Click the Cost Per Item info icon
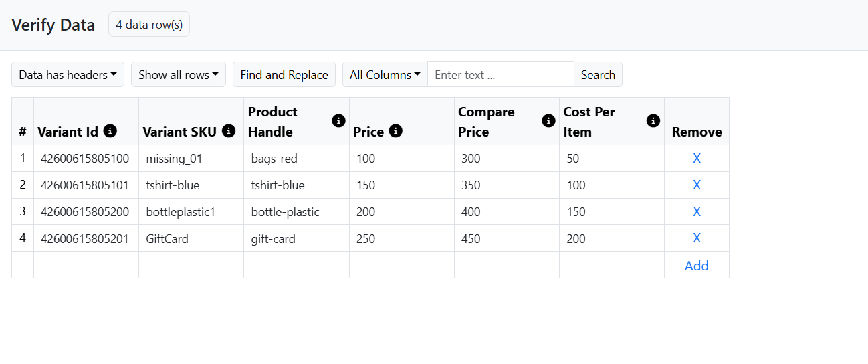The height and width of the screenshot is (364, 868). click(x=653, y=120)
